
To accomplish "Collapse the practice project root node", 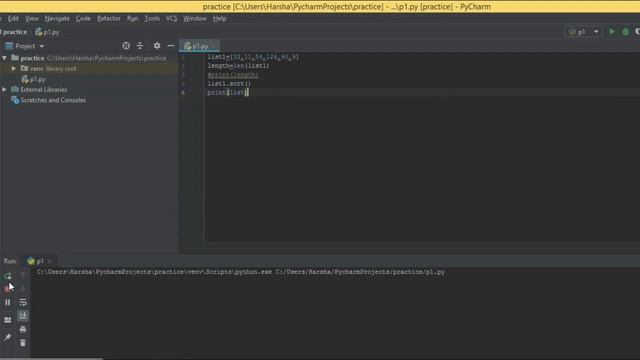I will point(4,58).
